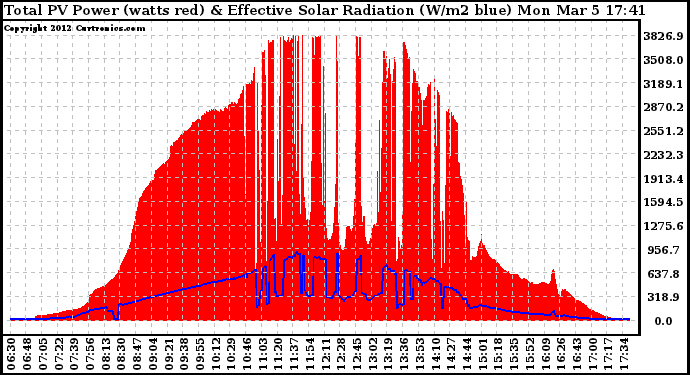The image size is (690, 375).
Task: Click the 2870.2 y-axis value
Action: click(664, 107)
